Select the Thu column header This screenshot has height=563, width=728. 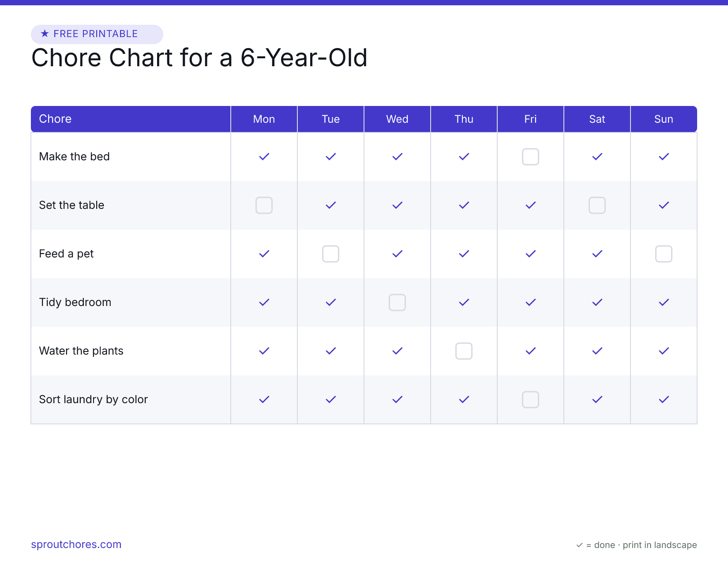click(x=464, y=119)
